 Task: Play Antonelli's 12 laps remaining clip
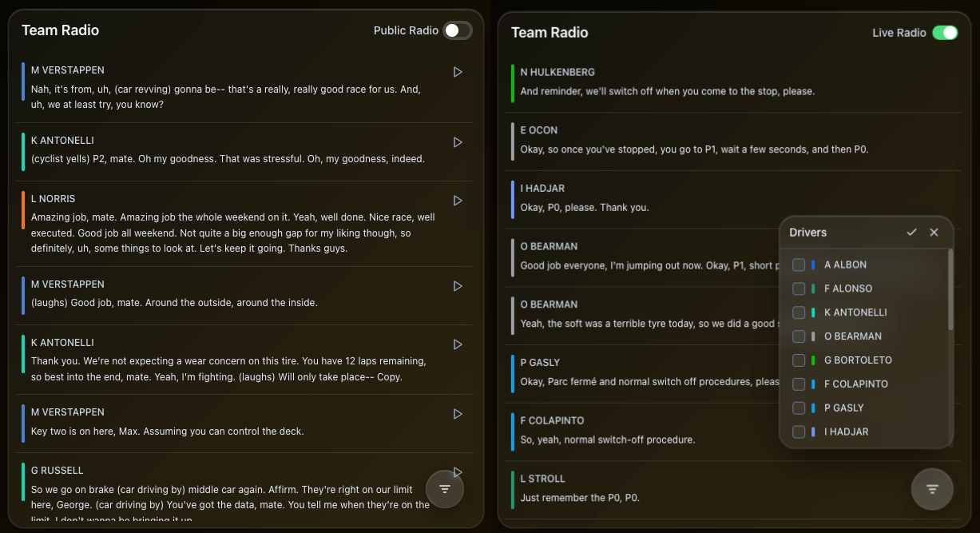(x=458, y=344)
